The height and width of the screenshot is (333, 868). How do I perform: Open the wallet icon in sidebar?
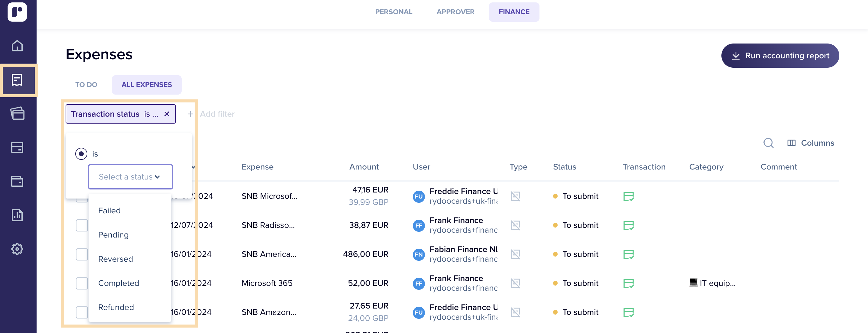pyautogui.click(x=17, y=181)
